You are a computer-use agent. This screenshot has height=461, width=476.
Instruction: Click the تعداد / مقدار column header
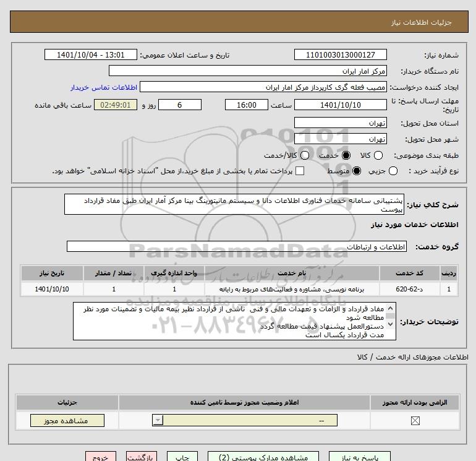click(x=114, y=273)
